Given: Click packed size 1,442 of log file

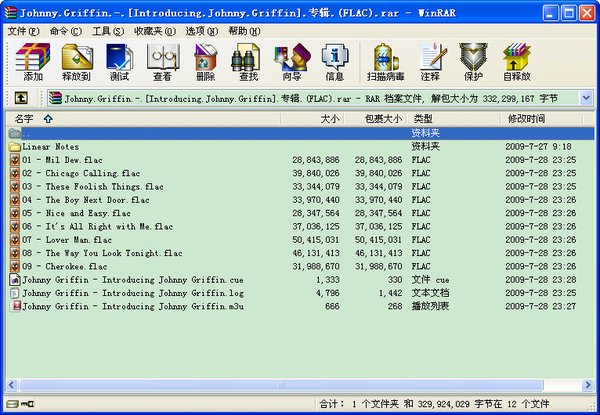Looking at the screenshot, I should [390, 293].
